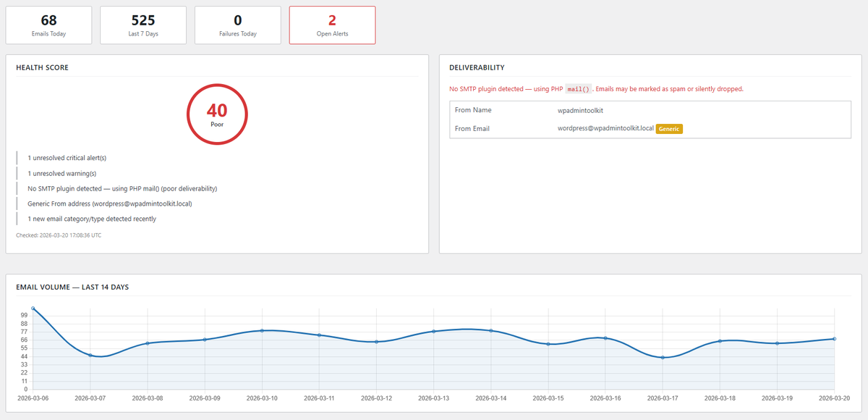The height and width of the screenshot is (420, 868).
Task: Click the chart data point for 2026-03-10
Action: click(262, 331)
